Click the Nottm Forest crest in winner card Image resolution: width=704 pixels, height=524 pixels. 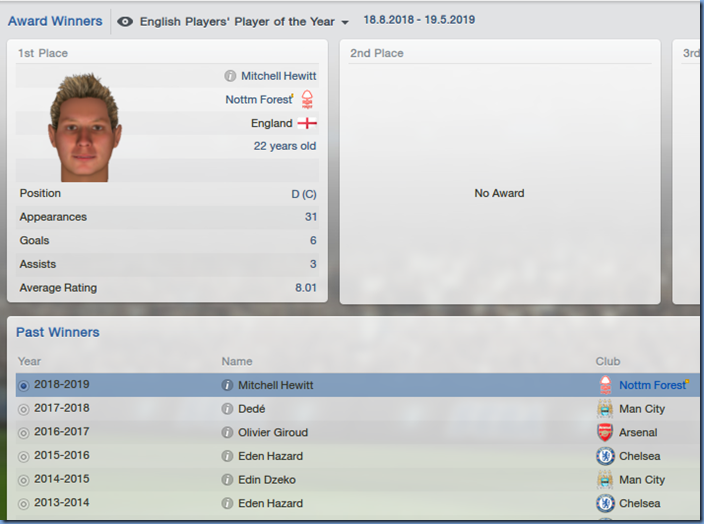pos(307,99)
